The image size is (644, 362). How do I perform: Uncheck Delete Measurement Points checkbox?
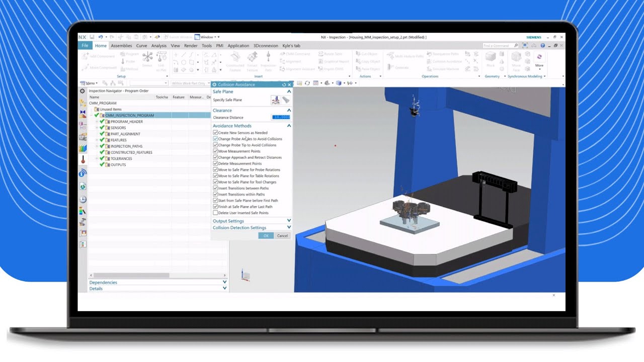tap(215, 163)
